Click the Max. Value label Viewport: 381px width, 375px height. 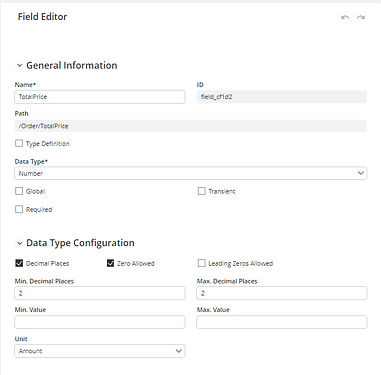coord(213,310)
